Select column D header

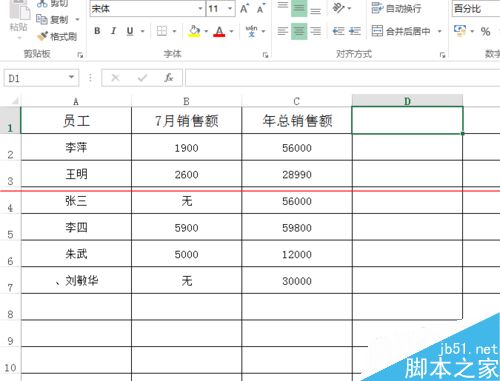[407, 101]
